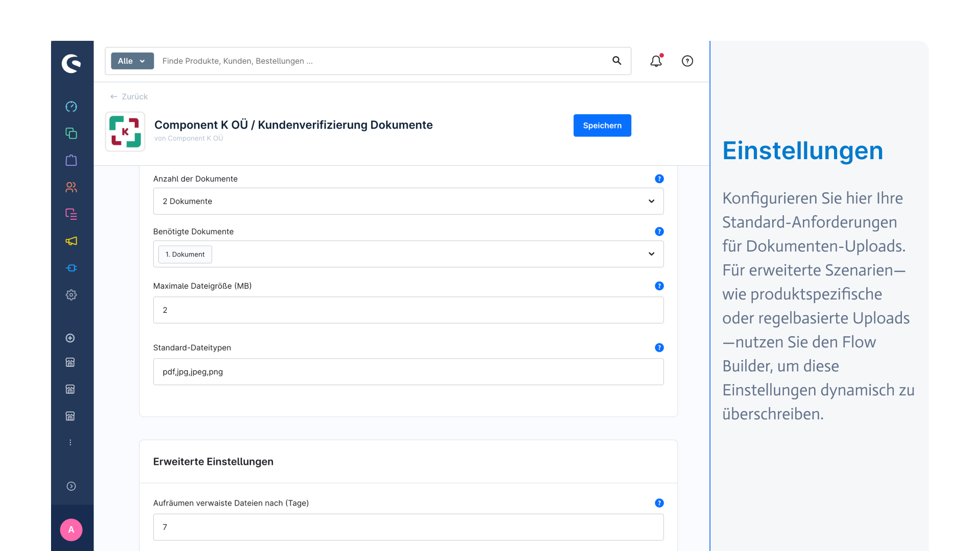Open the second storefront sales channel icon
The width and height of the screenshot is (980, 551).
point(70,389)
